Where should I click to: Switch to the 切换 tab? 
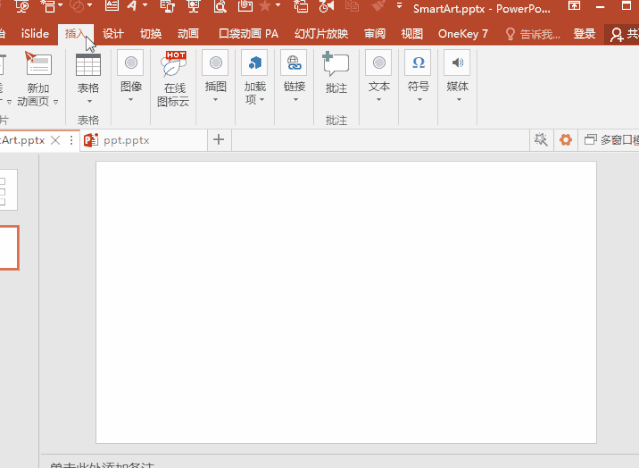[x=151, y=34]
